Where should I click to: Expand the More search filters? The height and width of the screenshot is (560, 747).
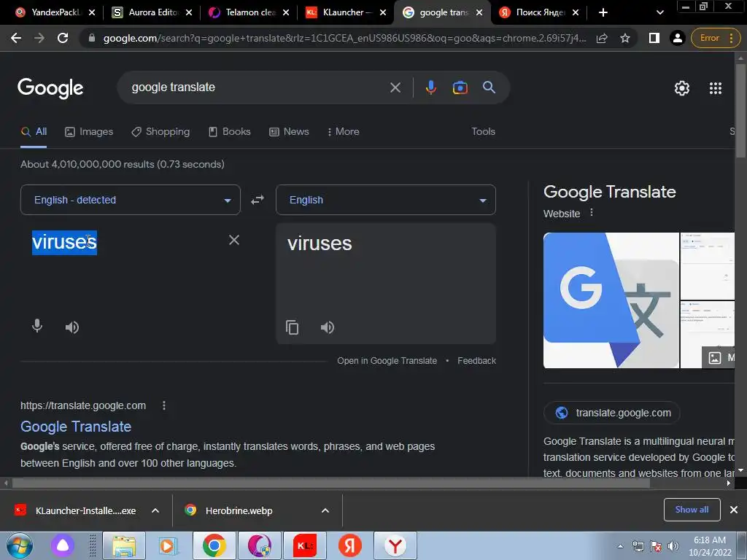point(343,132)
